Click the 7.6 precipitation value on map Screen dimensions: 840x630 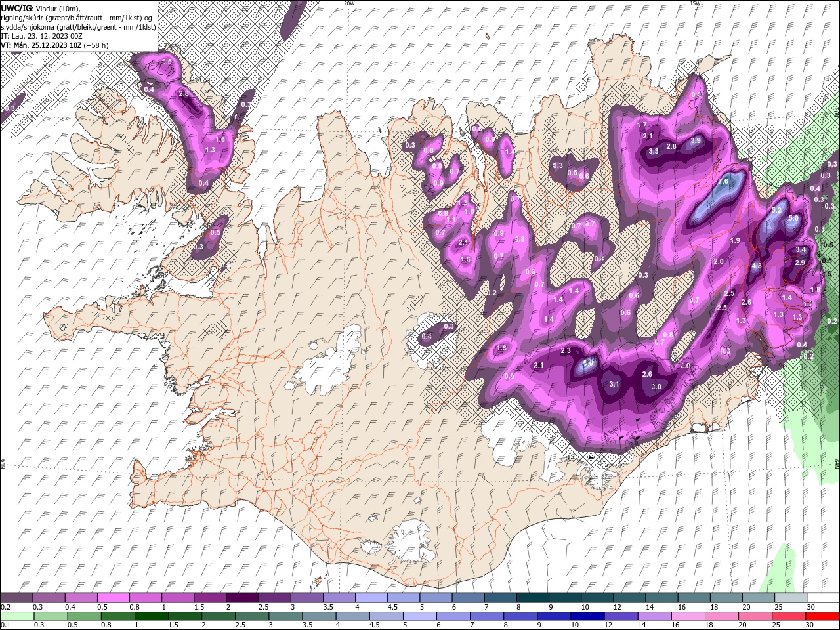coord(723,181)
